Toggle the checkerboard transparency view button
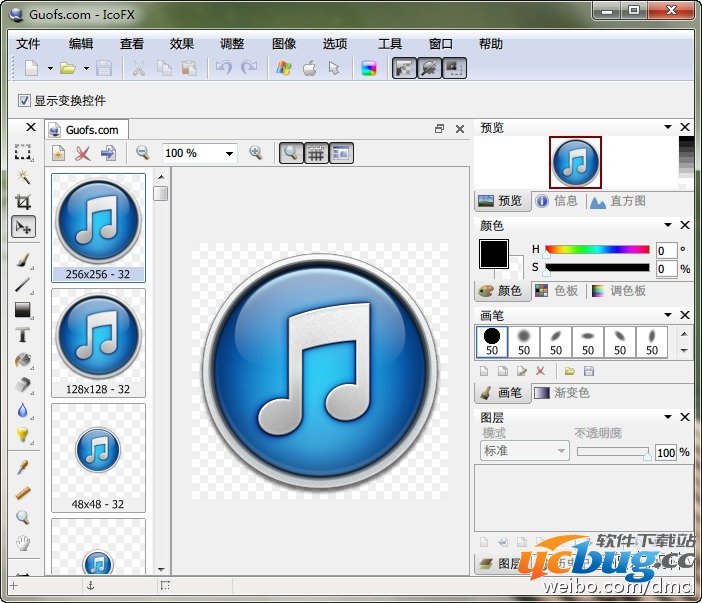 [404, 68]
